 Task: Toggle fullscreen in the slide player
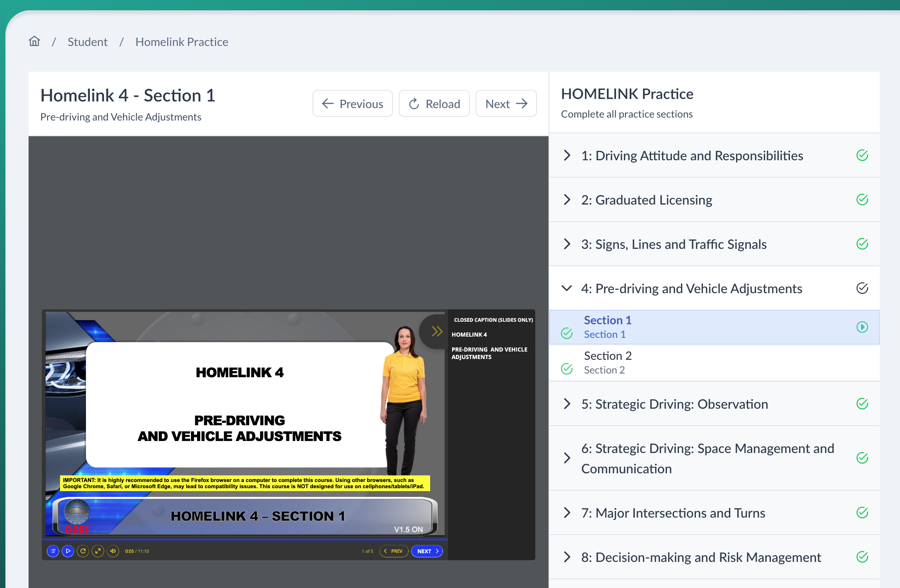pos(98,551)
